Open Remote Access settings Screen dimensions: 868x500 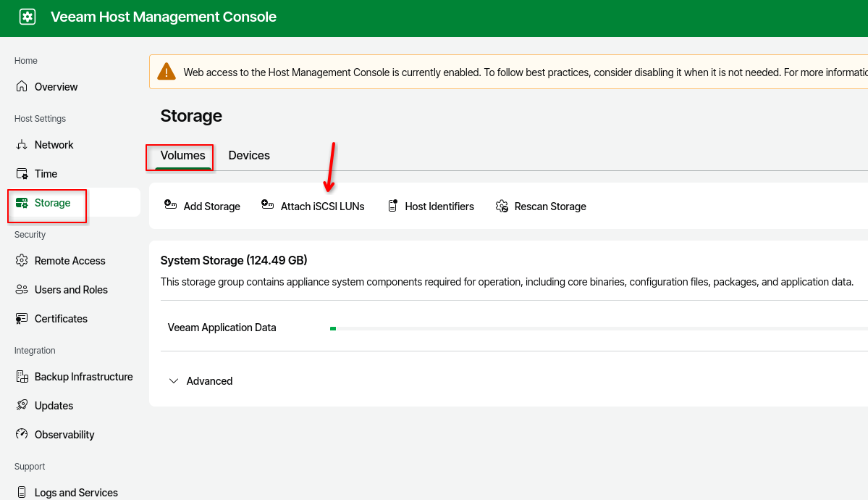69,261
